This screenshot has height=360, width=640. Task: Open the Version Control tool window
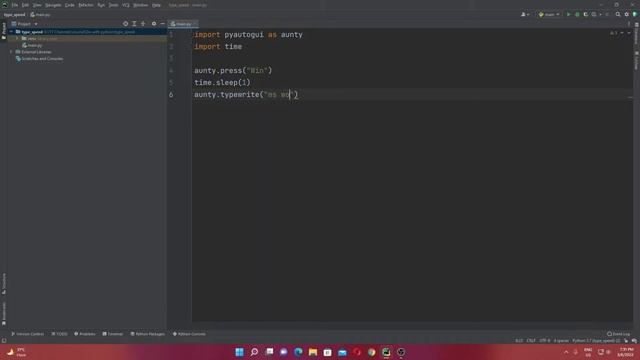[27, 334]
